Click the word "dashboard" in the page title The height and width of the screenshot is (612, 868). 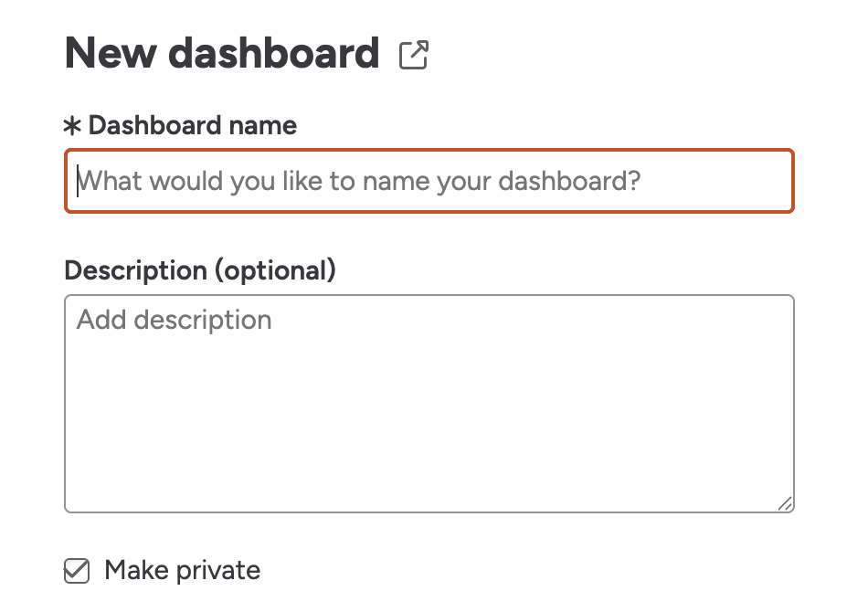[274, 54]
